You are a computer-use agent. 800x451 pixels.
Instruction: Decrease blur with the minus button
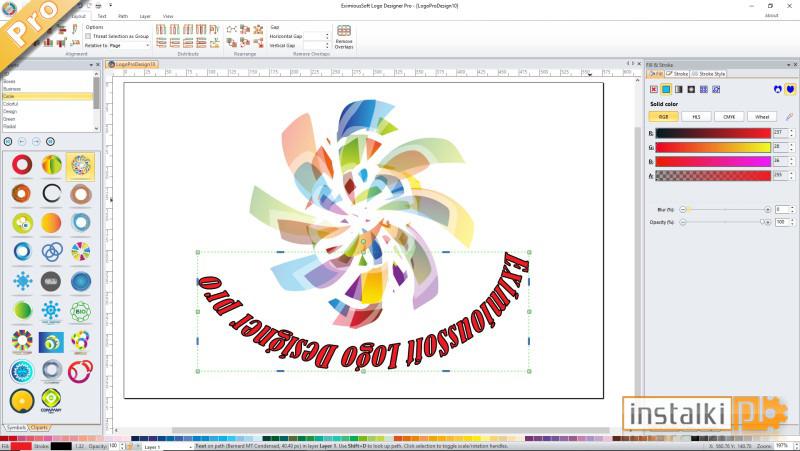tap(683, 210)
